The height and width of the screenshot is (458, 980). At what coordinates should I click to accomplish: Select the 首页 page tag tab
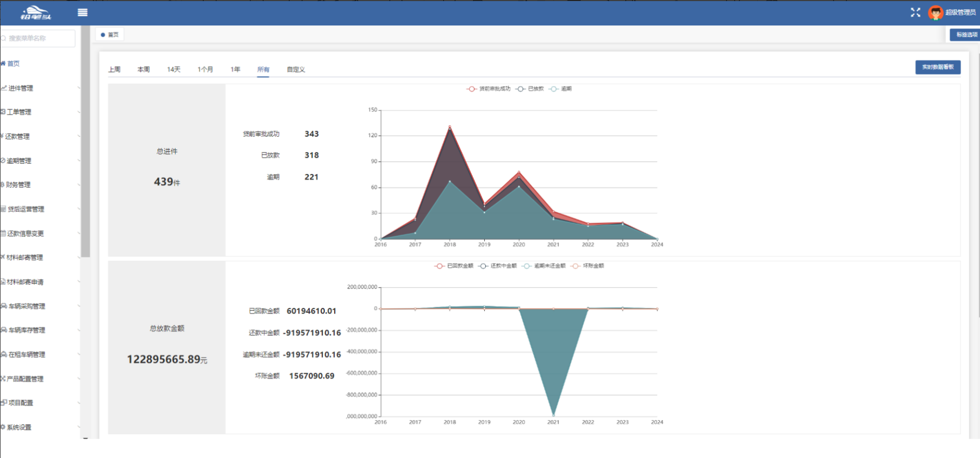[x=110, y=35]
